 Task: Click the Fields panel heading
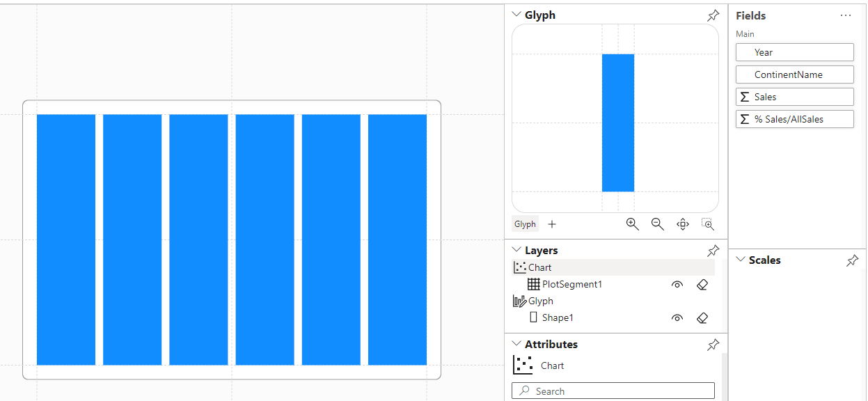[x=751, y=15]
